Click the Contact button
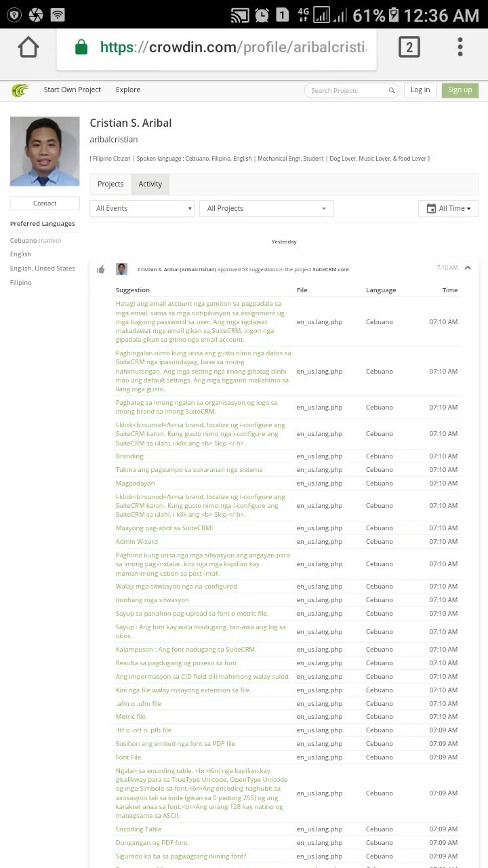Viewport: 488px width, 868px height. pos(45,203)
